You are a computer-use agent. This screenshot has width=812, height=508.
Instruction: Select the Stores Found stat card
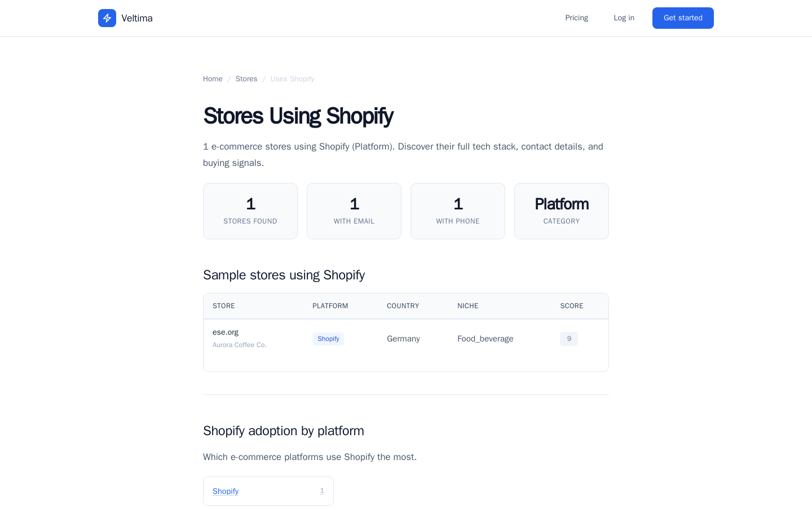point(250,211)
